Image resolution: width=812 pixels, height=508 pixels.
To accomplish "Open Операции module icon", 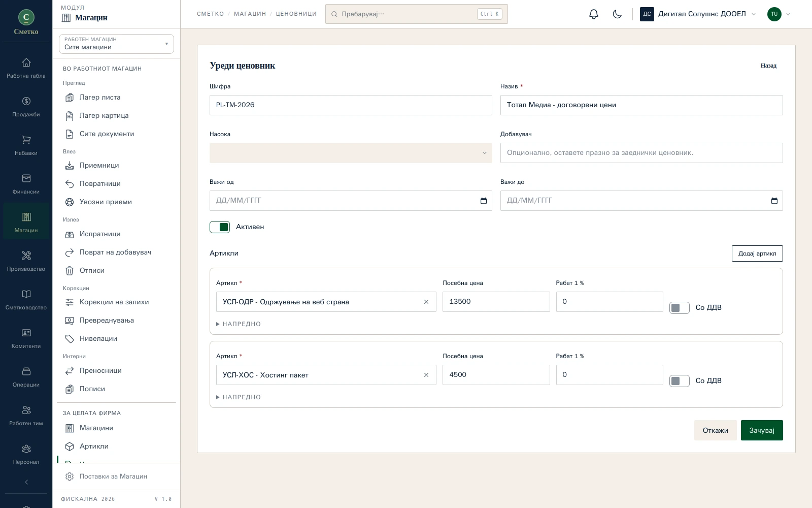I will coord(26,371).
